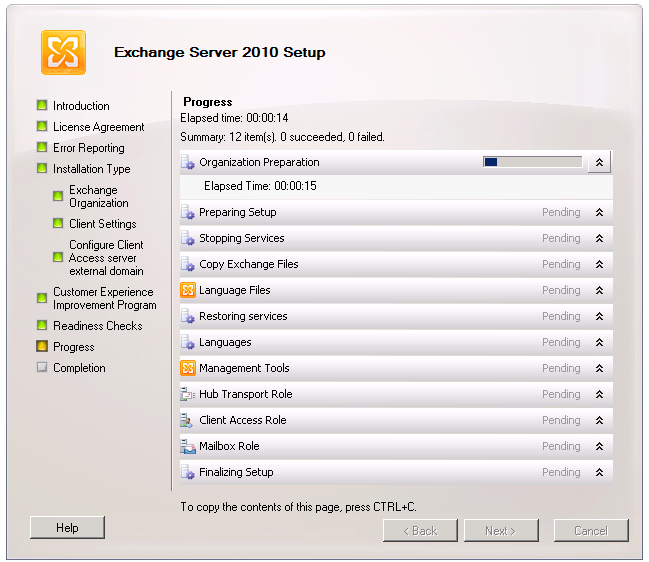Cancel the Exchange setup
Image resolution: width=649 pixels, height=562 pixels.
591,531
